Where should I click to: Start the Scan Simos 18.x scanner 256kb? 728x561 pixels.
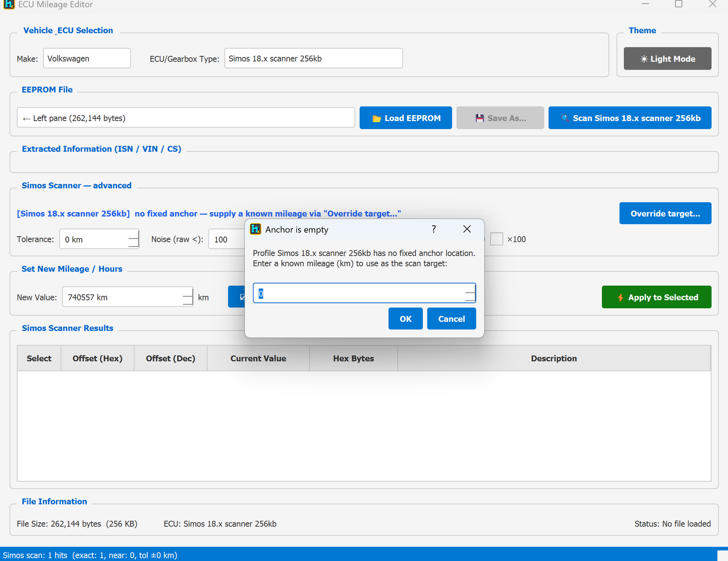coord(630,118)
